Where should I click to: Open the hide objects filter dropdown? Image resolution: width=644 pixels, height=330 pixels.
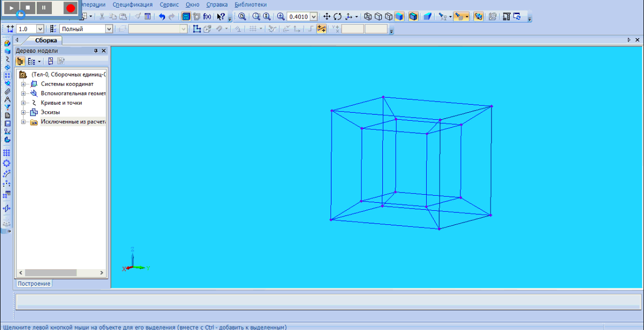[x=450, y=17]
